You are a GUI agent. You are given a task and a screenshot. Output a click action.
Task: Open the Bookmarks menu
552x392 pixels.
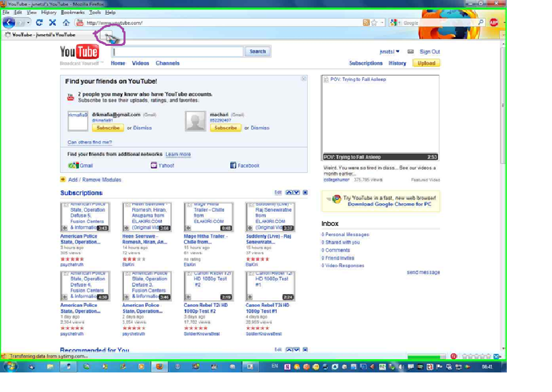tap(72, 12)
